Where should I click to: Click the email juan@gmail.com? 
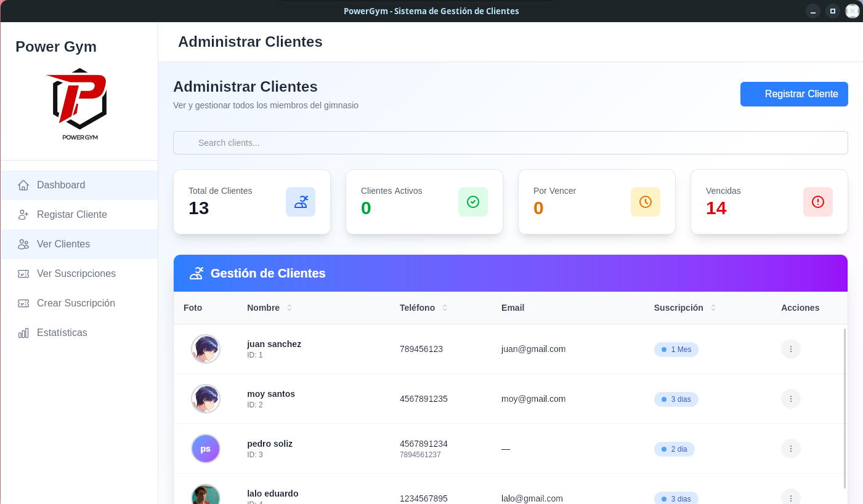point(533,349)
